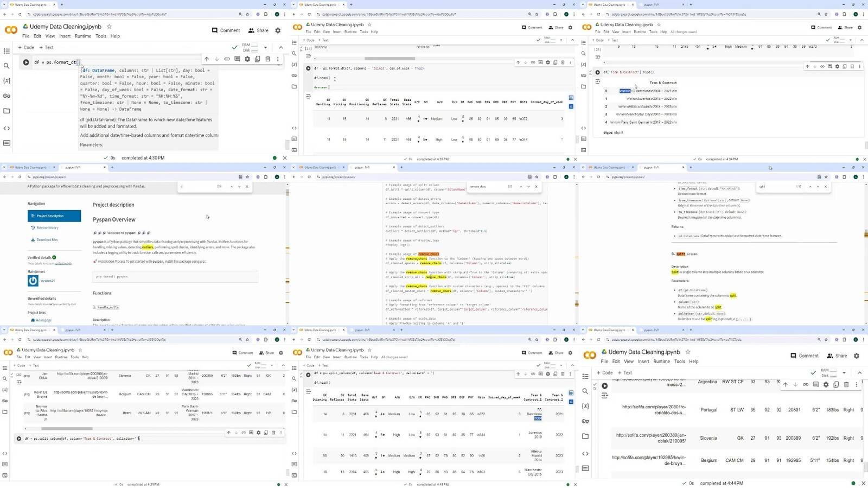Open Homepage project link on PyPI page
The width and height of the screenshot is (868, 488).
click(x=41, y=320)
